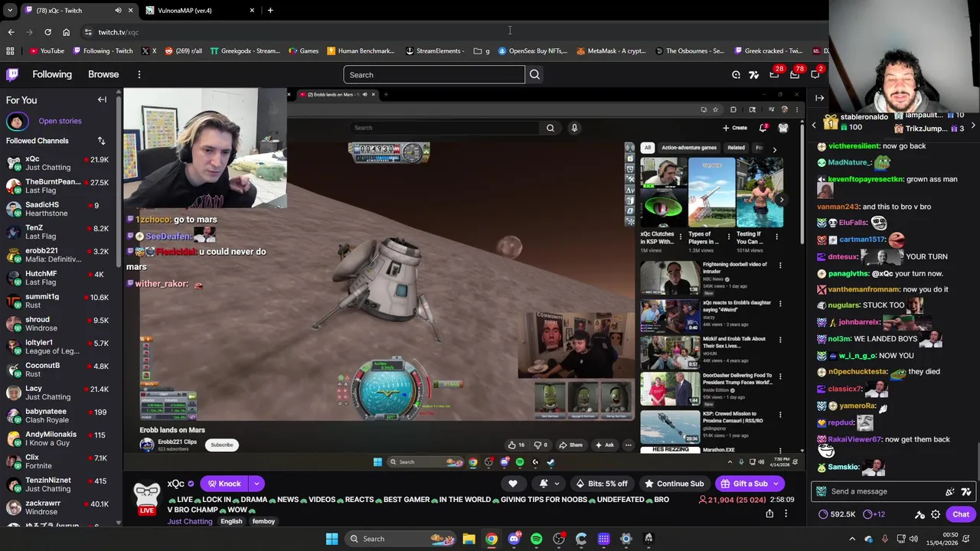Click Gift a Sub button

coord(750,484)
